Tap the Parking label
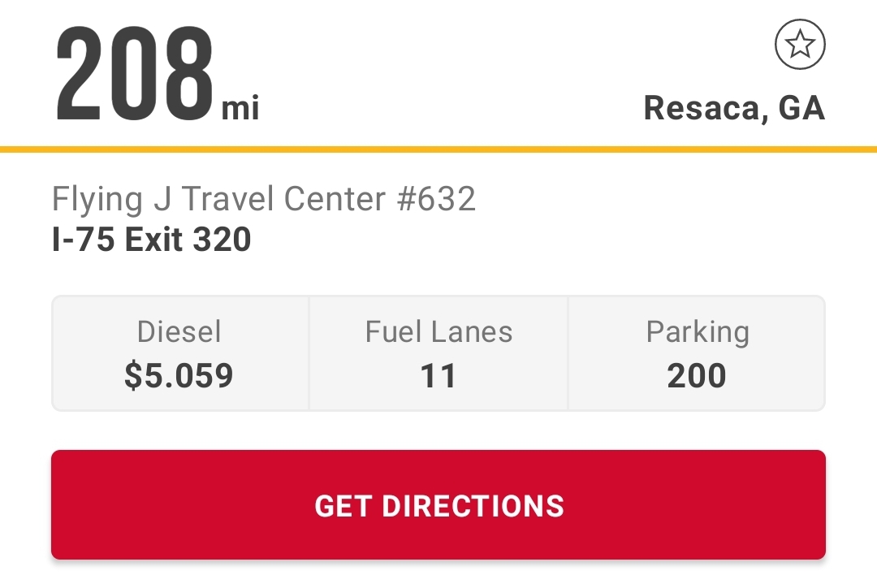This screenshot has height=588, width=877. coord(697,331)
